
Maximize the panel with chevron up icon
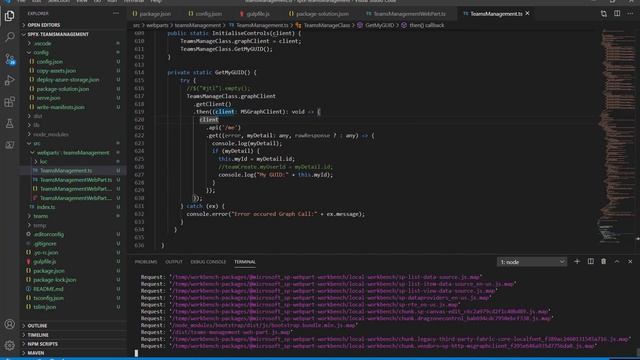617,262
